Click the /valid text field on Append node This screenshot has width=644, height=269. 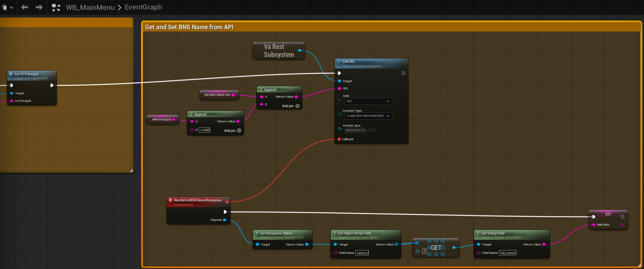[x=205, y=130]
